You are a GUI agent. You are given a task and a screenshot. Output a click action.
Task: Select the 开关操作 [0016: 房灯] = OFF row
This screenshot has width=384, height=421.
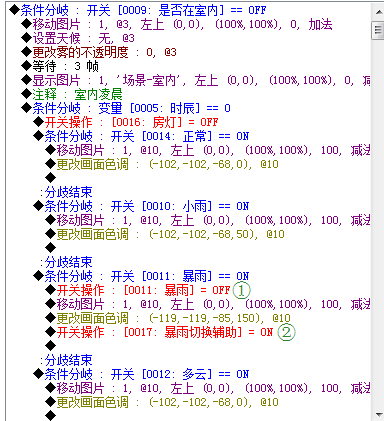126,122
